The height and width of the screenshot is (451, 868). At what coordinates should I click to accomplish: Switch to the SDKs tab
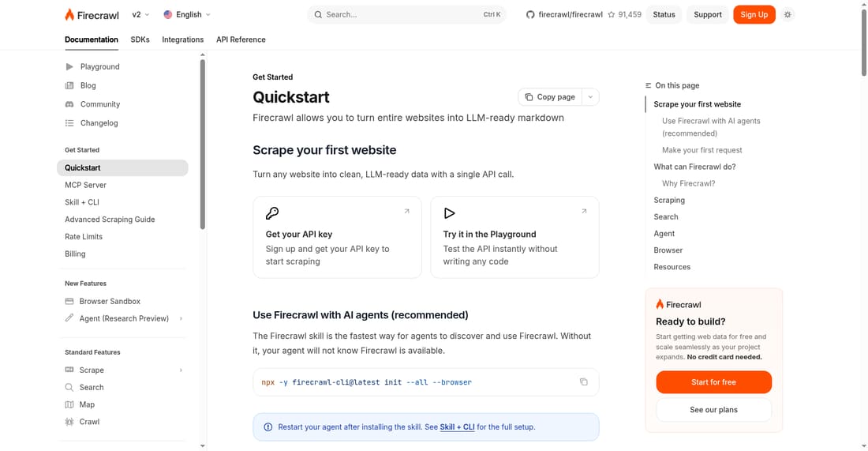click(140, 39)
